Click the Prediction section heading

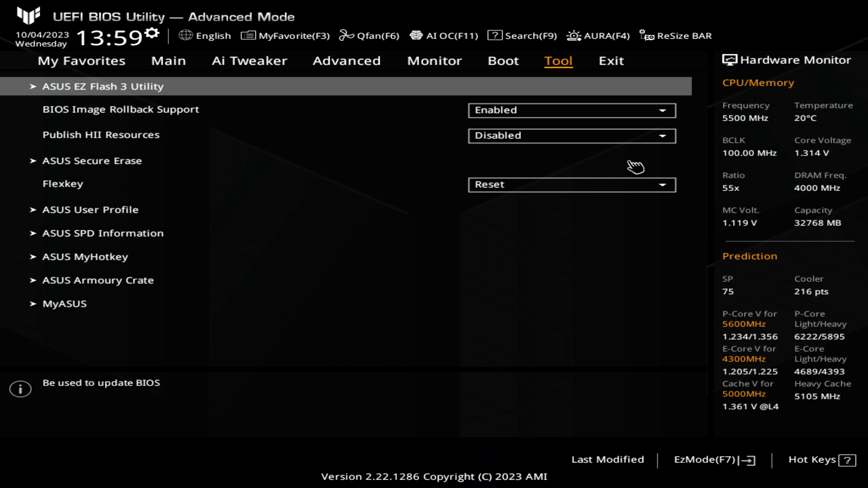(x=750, y=256)
